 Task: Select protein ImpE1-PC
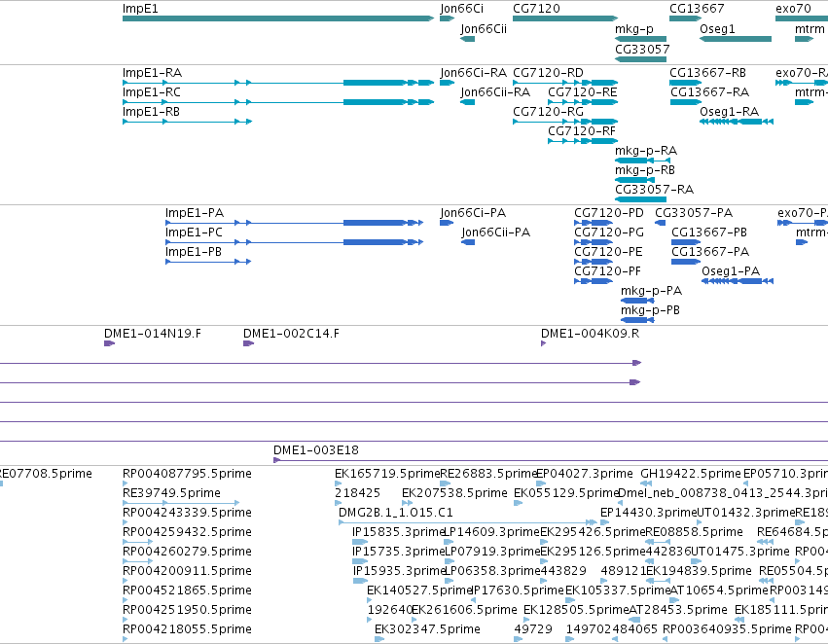click(x=295, y=242)
